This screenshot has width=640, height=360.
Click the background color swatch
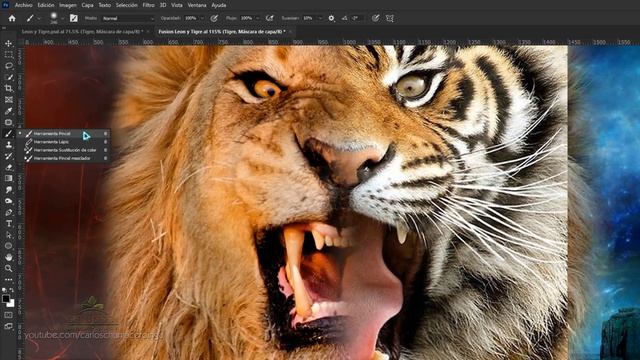click(11, 304)
